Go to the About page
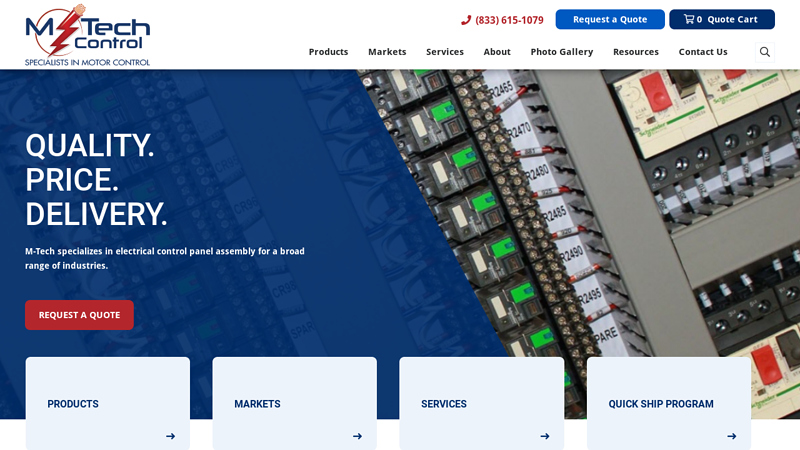 click(497, 52)
